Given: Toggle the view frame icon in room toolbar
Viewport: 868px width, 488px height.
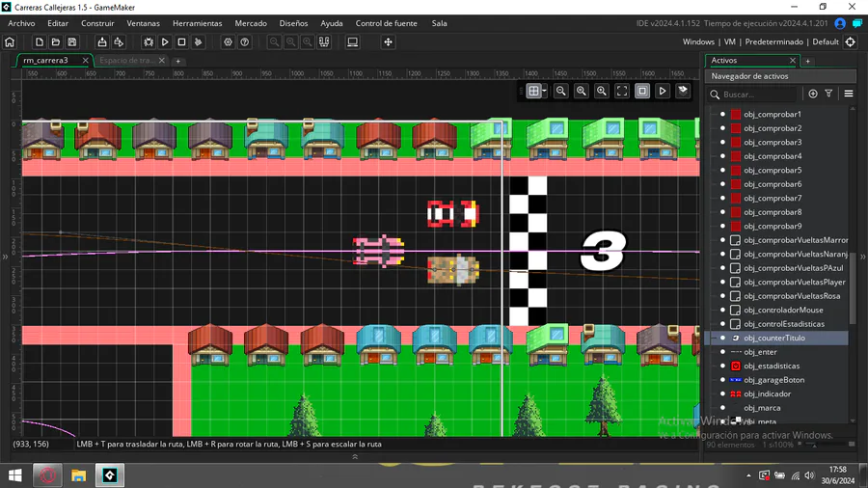Looking at the screenshot, I should (642, 92).
